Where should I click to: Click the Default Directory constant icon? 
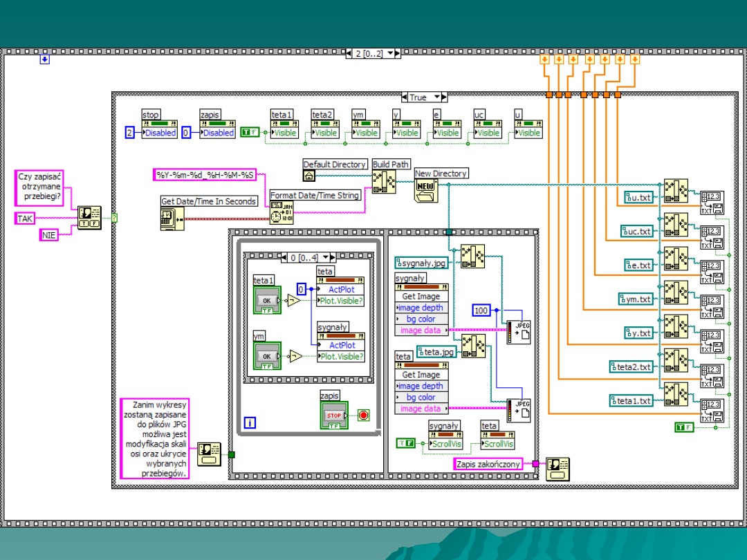[x=309, y=176]
